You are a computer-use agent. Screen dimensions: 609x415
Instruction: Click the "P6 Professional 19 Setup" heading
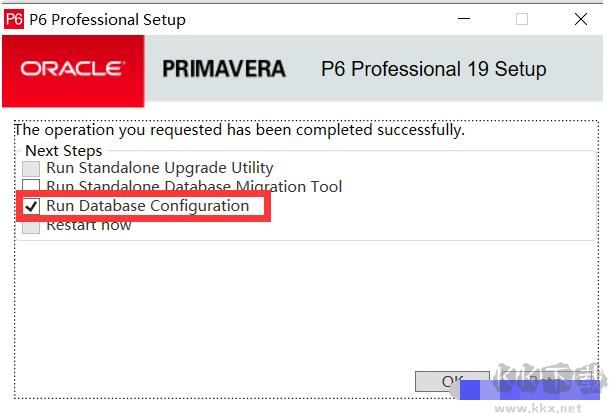[x=433, y=69]
